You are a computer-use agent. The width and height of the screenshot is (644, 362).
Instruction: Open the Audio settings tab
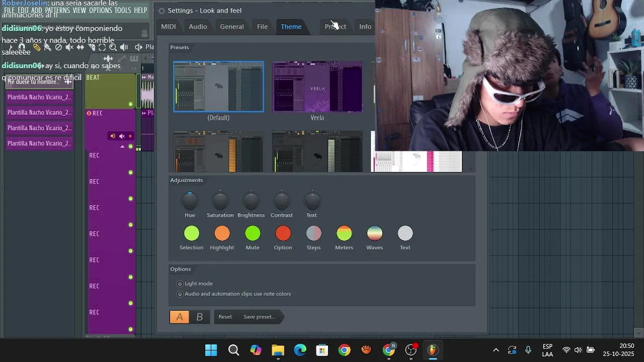point(198,27)
